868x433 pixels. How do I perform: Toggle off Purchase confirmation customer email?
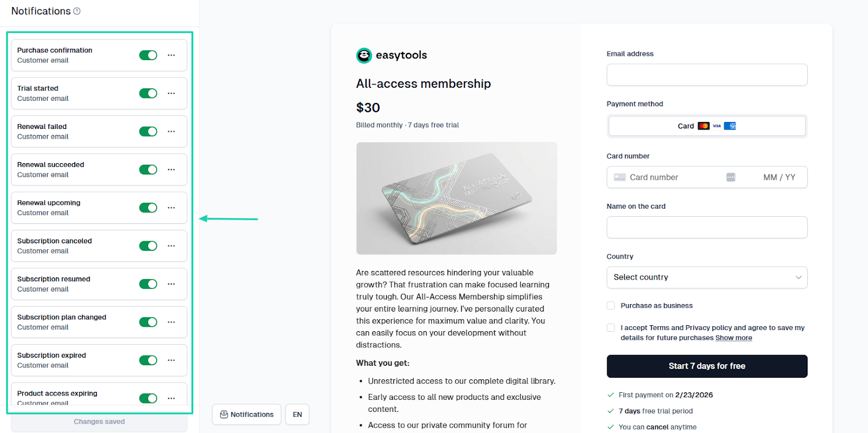[148, 55]
